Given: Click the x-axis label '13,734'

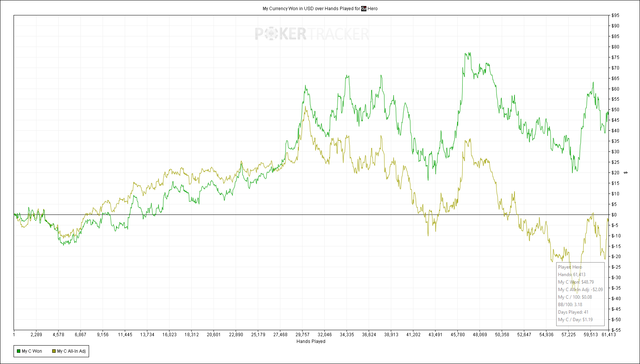Looking at the screenshot, I should pyautogui.click(x=147, y=335).
